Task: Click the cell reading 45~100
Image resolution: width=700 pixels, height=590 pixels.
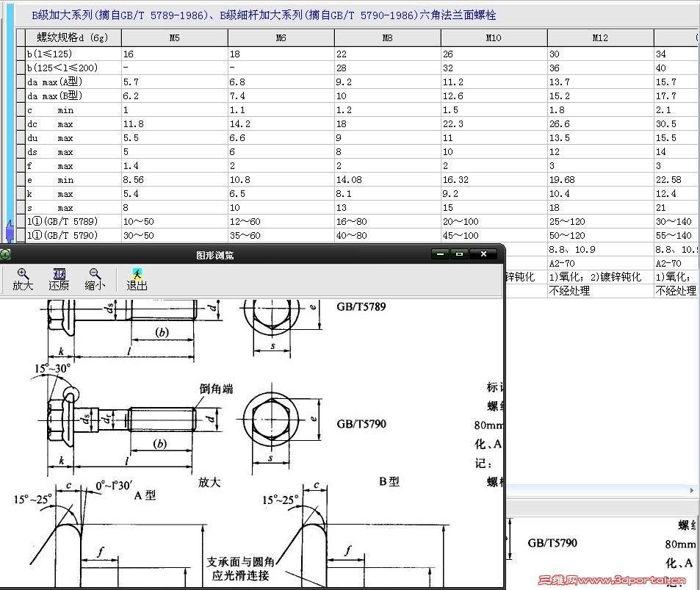Action: click(x=494, y=235)
